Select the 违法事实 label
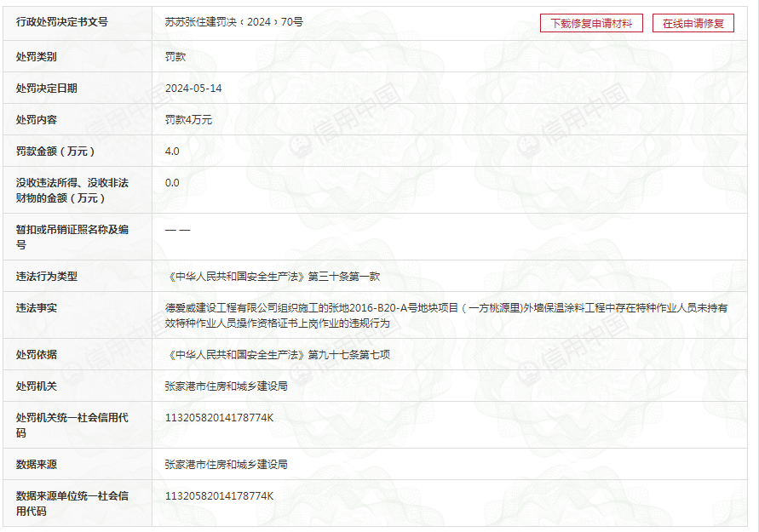This screenshot has width=759, height=532. point(37,307)
